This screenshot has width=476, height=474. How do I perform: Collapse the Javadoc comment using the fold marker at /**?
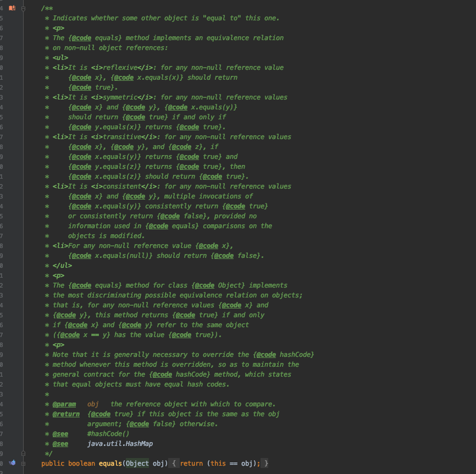pos(24,8)
